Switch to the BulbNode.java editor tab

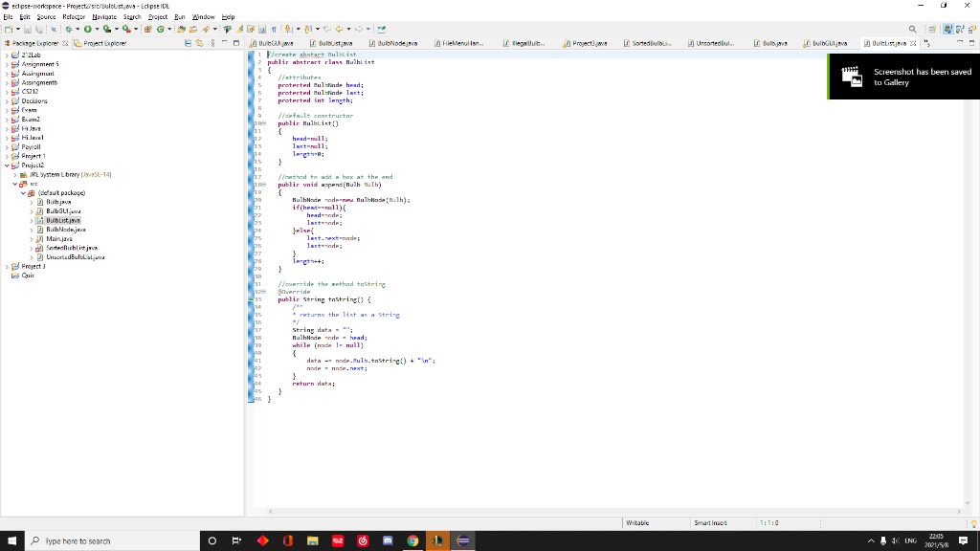[x=397, y=44]
